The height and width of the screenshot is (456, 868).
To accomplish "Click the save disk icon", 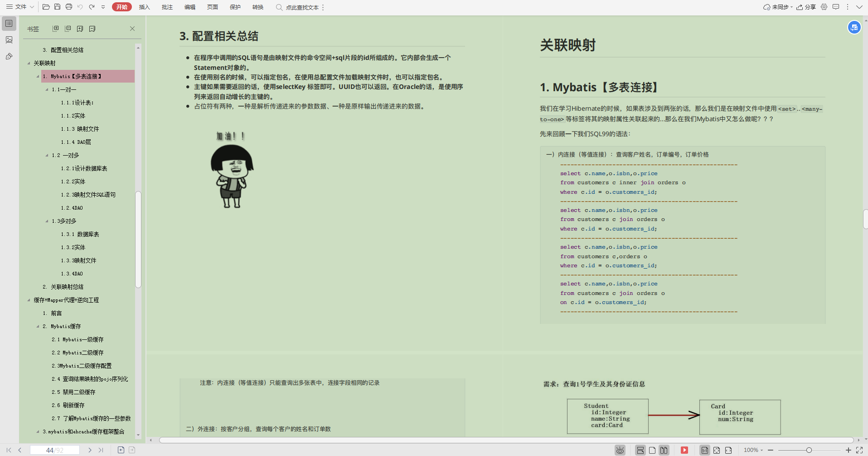I will click(58, 7).
